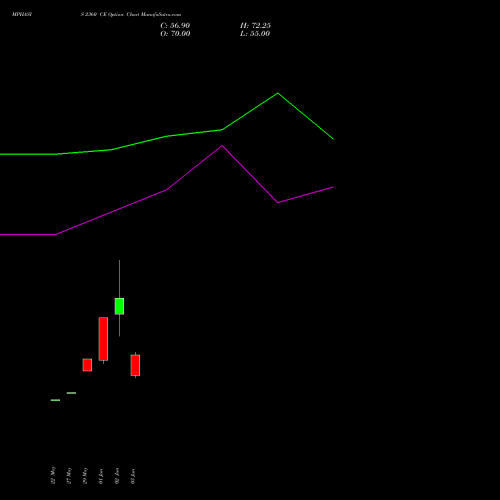The width and height of the screenshot is (500, 500).
Task: Click the lowest dip of purple line after peak
Action: tap(278, 202)
